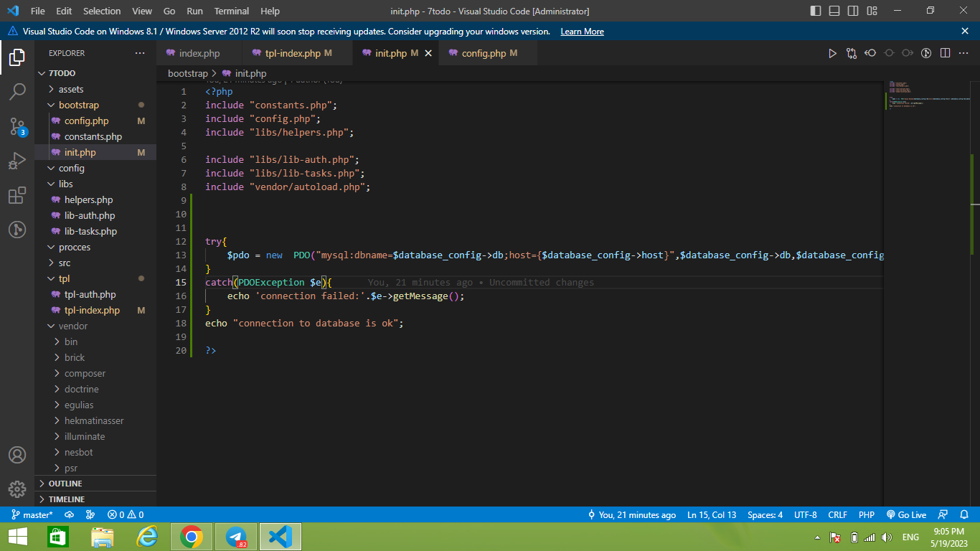Place cursor on line 18 echo statement
Image resolution: width=980 pixels, height=551 pixels.
click(304, 324)
